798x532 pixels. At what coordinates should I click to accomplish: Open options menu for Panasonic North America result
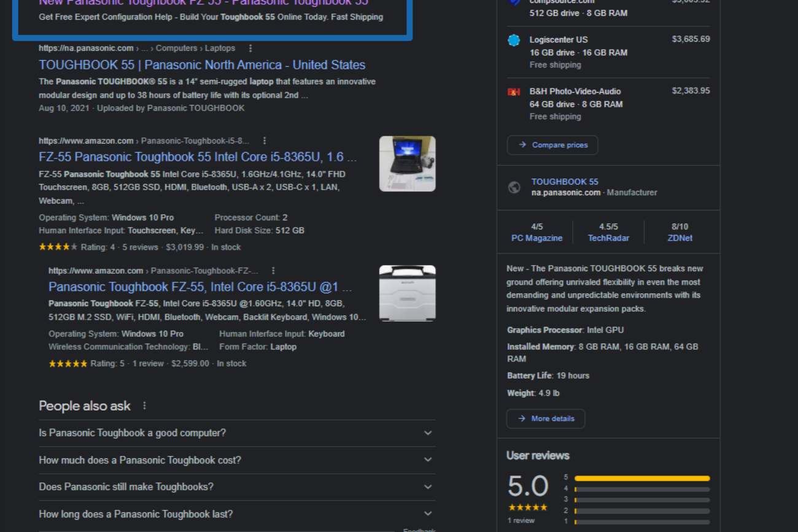(x=250, y=48)
